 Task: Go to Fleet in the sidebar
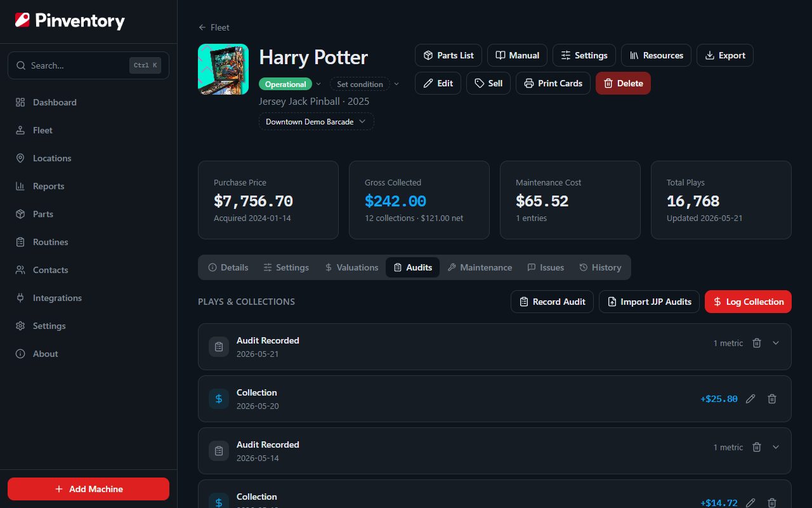coord(88,130)
